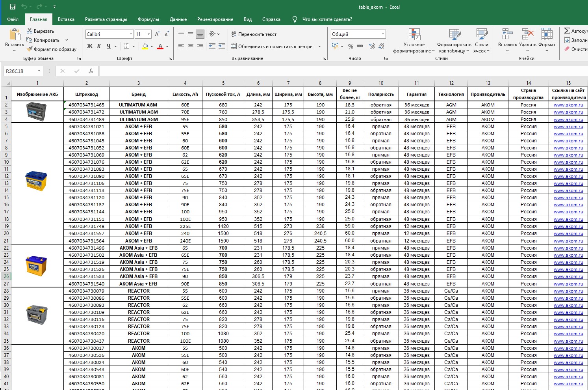The width and height of the screenshot is (588, 390).
Task: Click into the formula bar input
Action: 343,71
